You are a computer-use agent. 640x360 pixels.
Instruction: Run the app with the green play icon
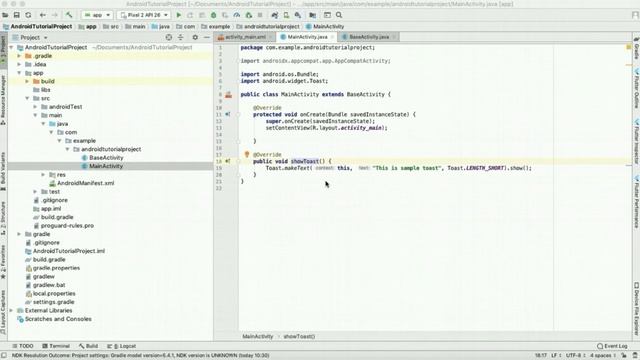pyautogui.click(x=178, y=15)
